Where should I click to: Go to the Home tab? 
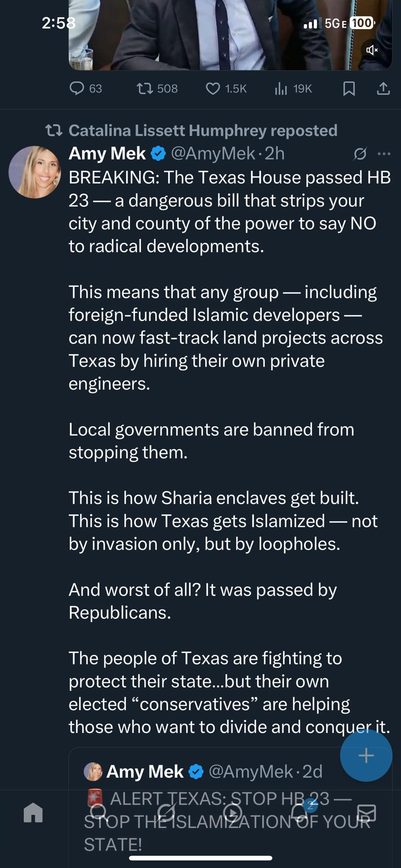[33, 812]
